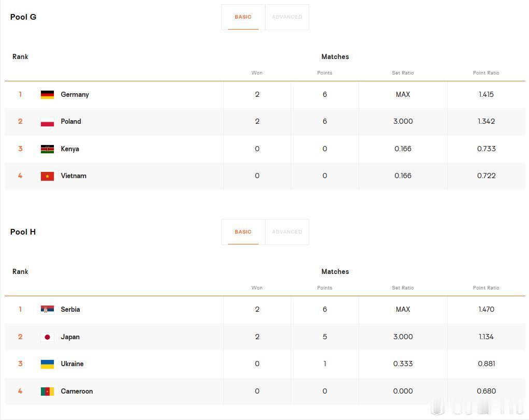This screenshot has width=529, height=420.
Task: Click the Point Ratio header in Pool G
Action: [x=486, y=73]
